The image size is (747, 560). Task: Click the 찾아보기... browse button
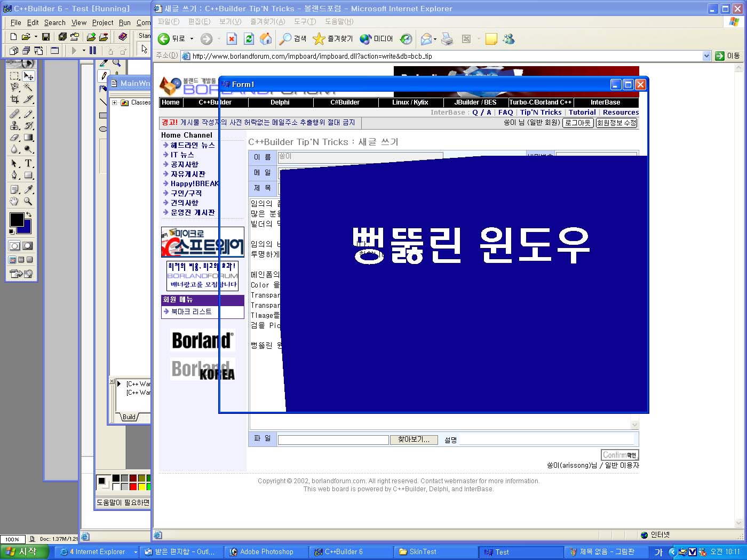(x=414, y=439)
